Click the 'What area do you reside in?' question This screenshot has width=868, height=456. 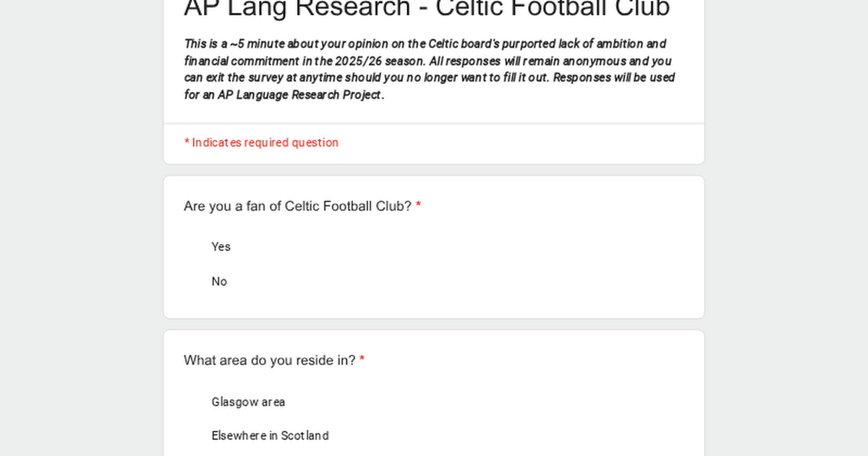pyautogui.click(x=269, y=360)
